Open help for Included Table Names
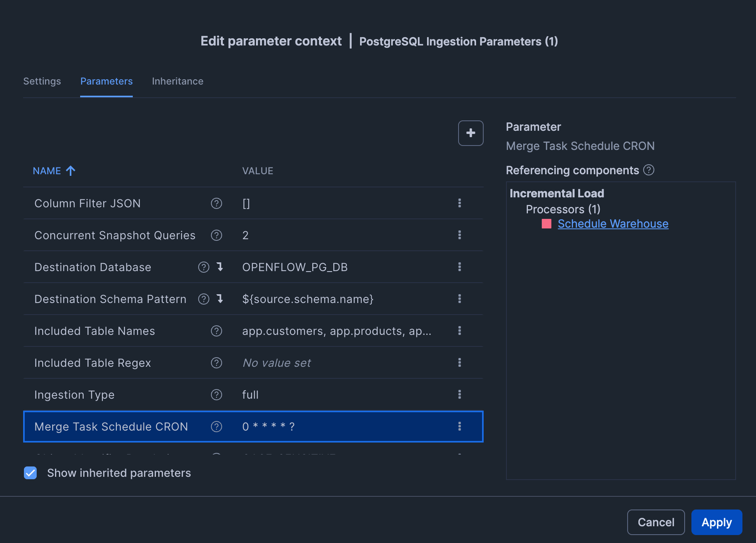Image resolution: width=756 pixels, height=543 pixels. [217, 331]
